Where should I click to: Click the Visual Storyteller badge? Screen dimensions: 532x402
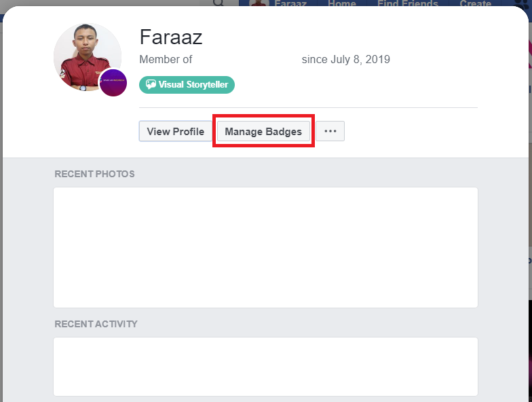(x=187, y=85)
